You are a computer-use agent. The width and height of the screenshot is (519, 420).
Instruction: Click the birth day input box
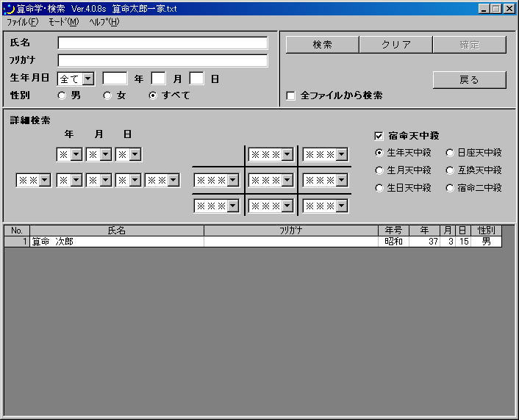[196, 79]
